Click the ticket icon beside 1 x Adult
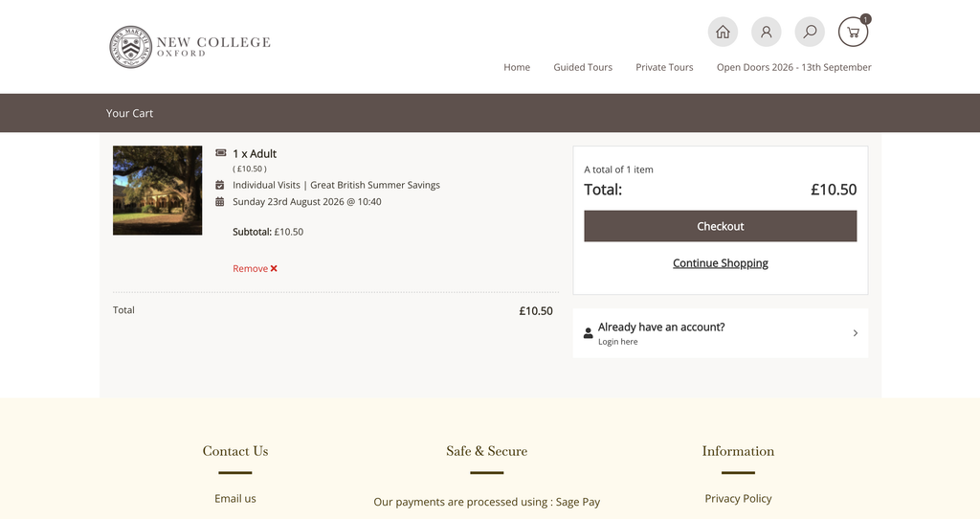 221,152
